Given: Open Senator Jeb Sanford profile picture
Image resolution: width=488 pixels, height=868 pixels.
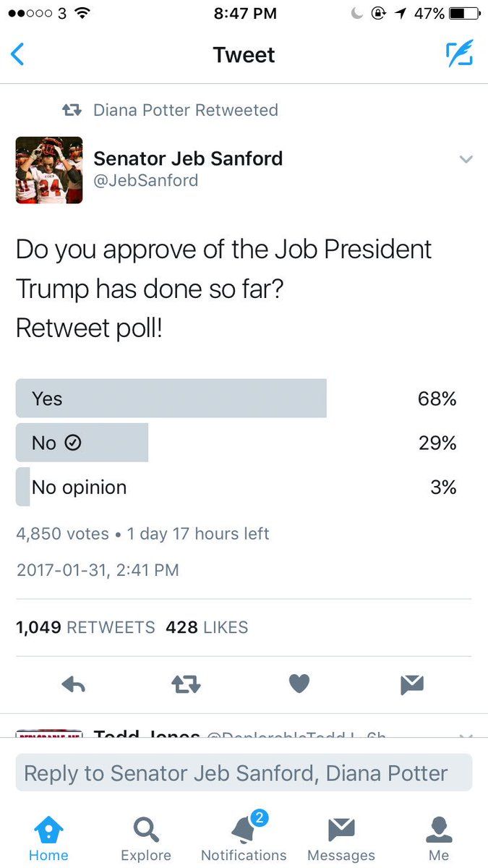Looking at the screenshot, I should [49, 170].
